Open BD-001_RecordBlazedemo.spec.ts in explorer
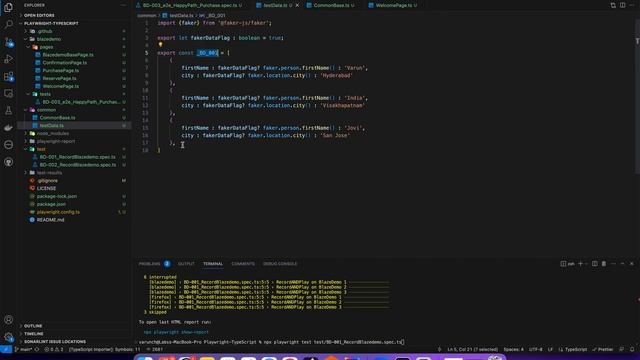Viewport: 640px width, 360px height. (78, 157)
